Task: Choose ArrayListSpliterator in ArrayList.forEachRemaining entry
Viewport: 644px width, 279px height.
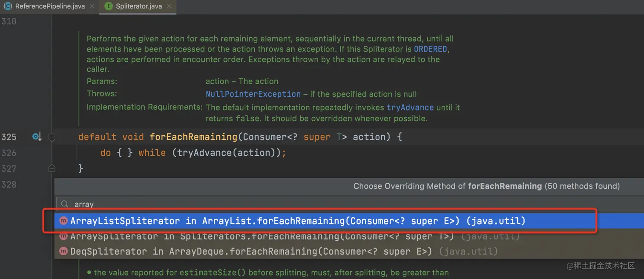Action: 349,221
